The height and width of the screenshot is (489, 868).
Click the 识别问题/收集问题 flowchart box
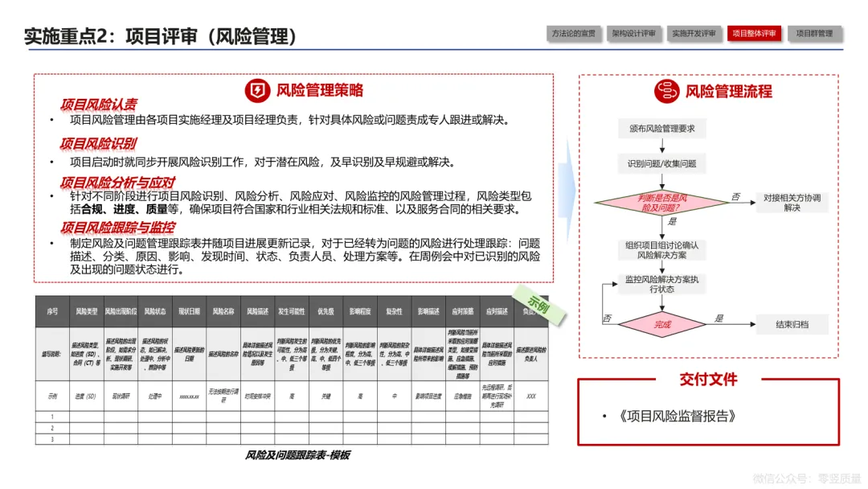click(x=662, y=164)
